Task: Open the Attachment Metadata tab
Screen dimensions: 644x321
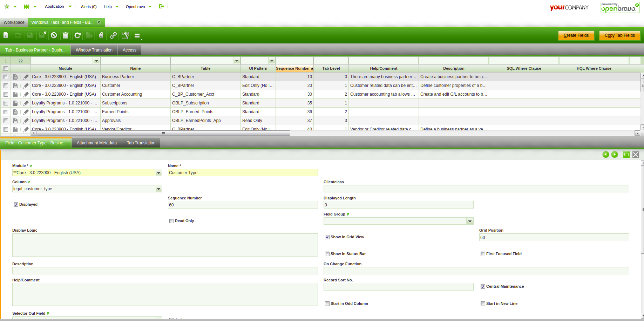Action: pos(97,143)
